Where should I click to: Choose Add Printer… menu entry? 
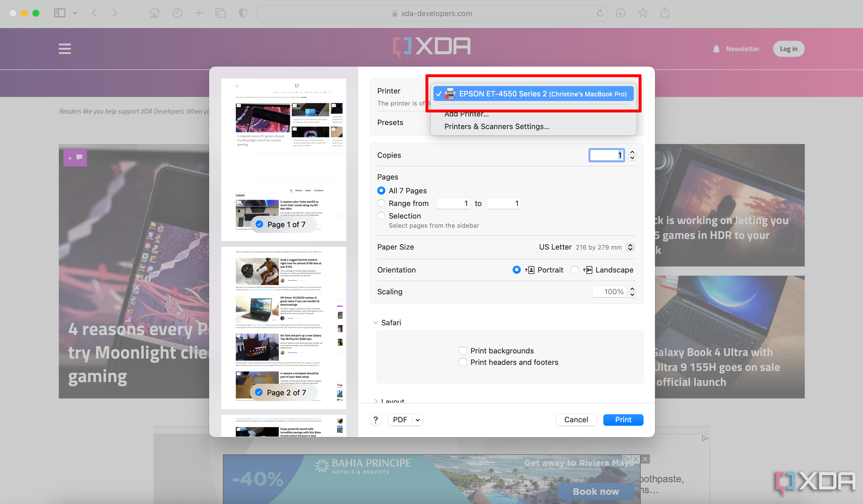click(466, 114)
